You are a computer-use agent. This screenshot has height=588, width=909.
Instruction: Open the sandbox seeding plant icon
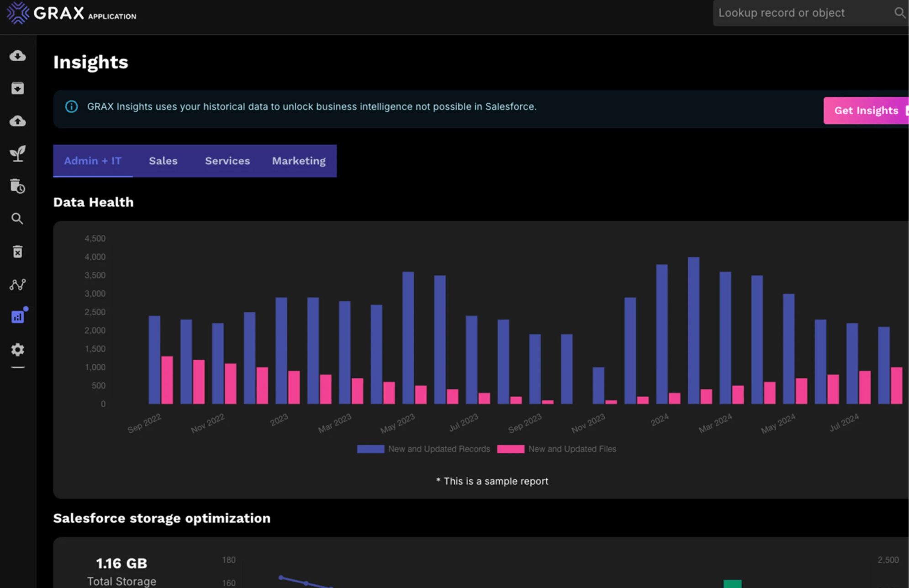17,153
